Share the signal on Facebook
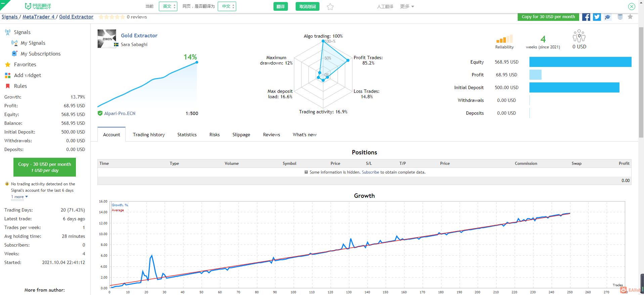 point(586,17)
